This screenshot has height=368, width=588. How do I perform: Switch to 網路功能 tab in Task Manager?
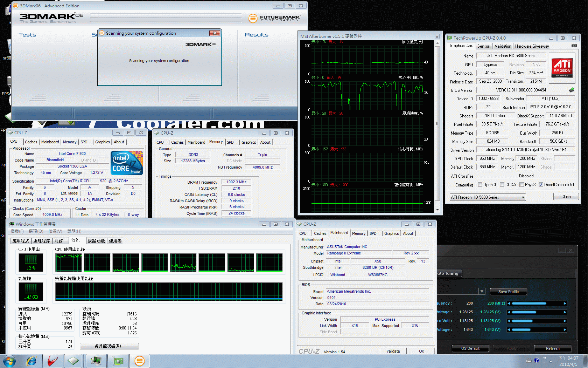pyautogui.click(x=96, y=241)
